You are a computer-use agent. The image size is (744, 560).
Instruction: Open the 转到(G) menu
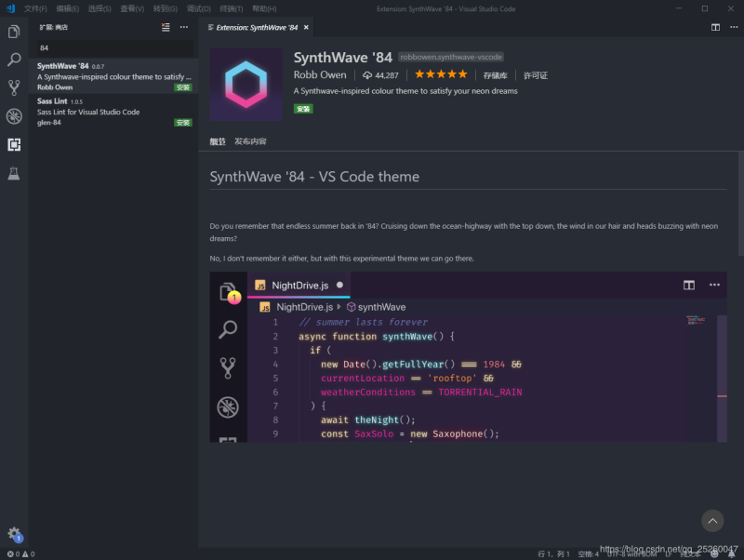pos(166,9)
